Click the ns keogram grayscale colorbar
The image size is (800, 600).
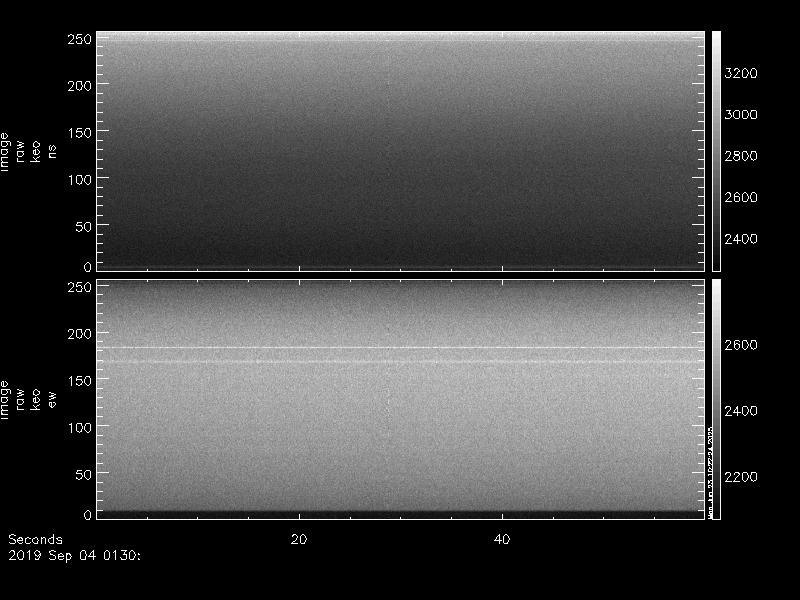click(x=716, y=151)
